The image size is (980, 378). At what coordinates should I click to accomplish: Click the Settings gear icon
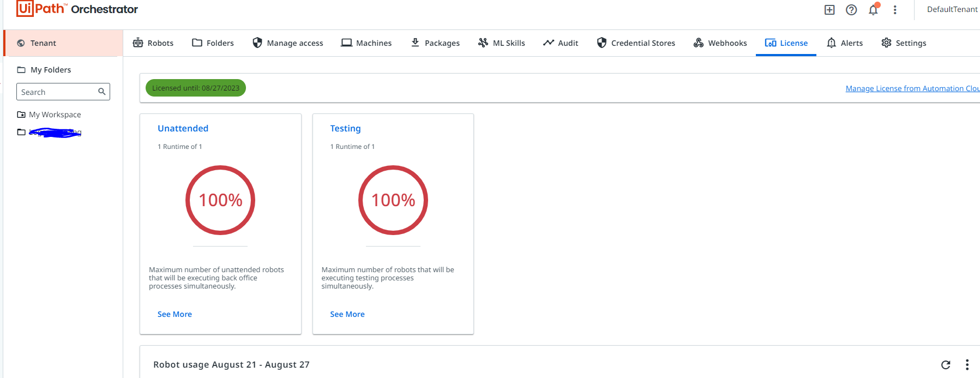pos(886,43)
